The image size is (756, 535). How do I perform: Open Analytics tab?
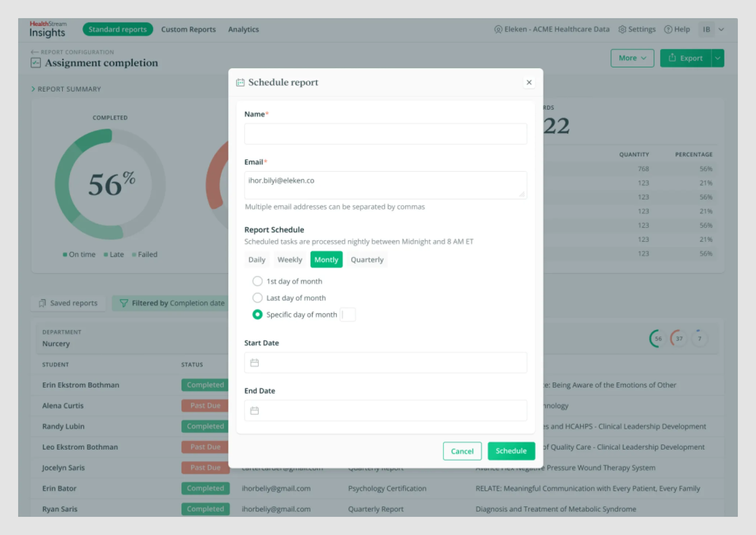pyautogui.click(x=243, y=29)
